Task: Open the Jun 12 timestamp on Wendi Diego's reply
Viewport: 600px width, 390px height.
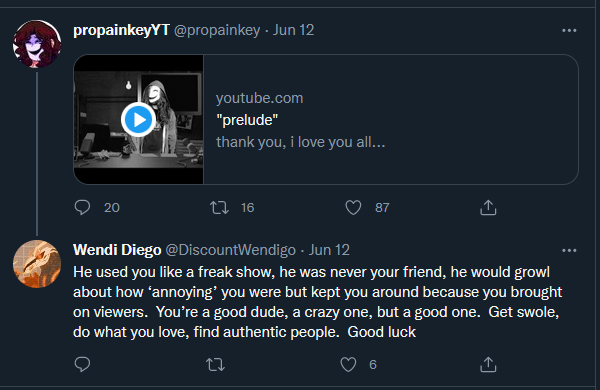Action: point(329,250)
